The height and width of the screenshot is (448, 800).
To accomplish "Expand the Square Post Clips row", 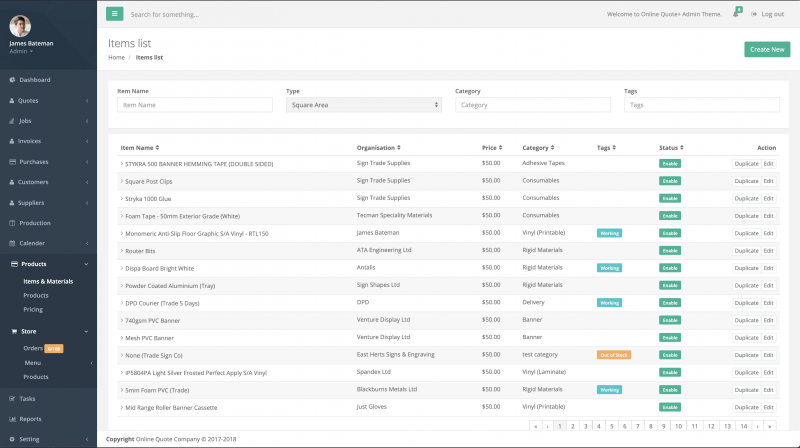I will pyautogui.click(x=121, y=181).
